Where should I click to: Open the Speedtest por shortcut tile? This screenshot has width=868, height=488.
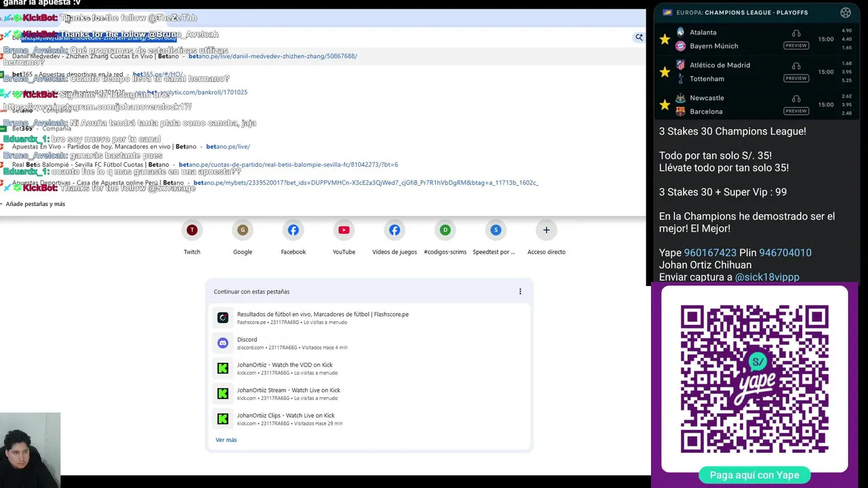pos(496,237)
